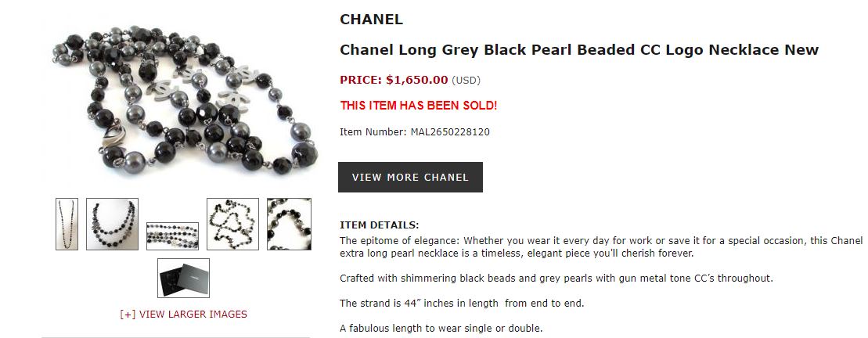This screenshot has height=338, width=868.
Task: Click the 'epitome of elegance' description paragraph
Action: (600, 246)
